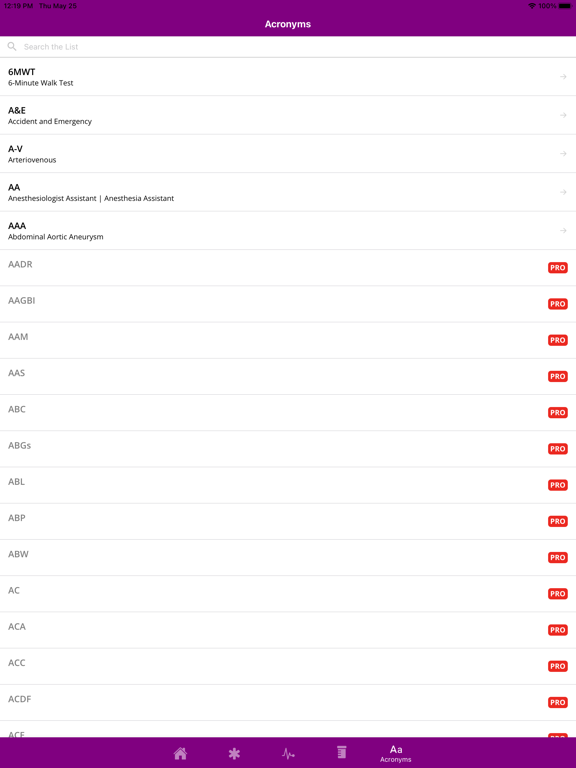Tap the PRO badge on ACDF row
Image resolution: width=576 pixels, height=768 pixels.
pos(557,703)
